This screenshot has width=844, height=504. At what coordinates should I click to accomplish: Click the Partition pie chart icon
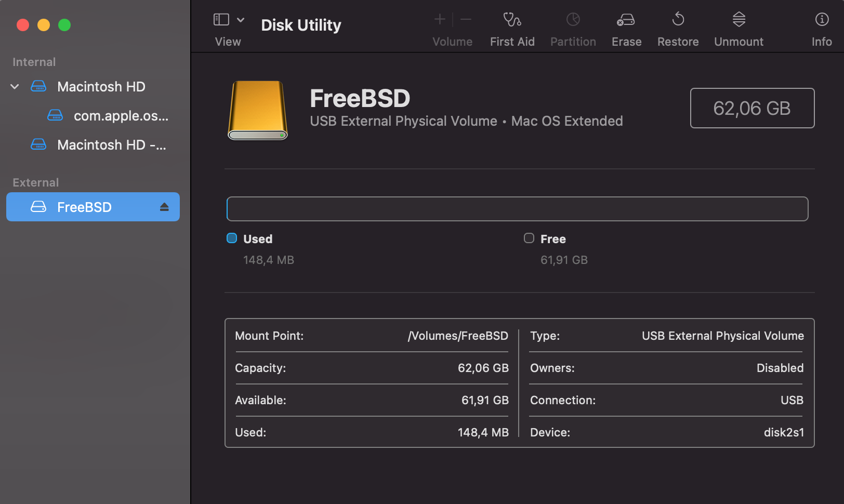tap(573, 20)
